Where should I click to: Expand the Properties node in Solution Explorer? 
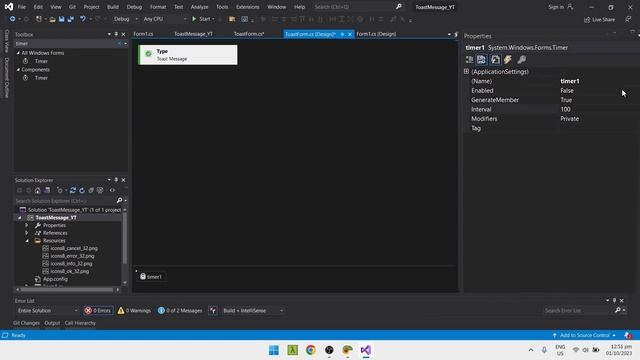click(x=27, y=225)
